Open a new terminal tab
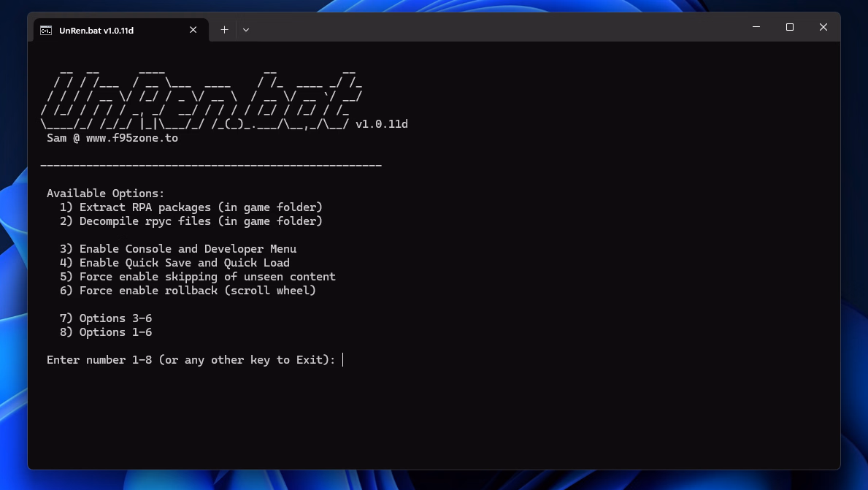 [224, 30]
